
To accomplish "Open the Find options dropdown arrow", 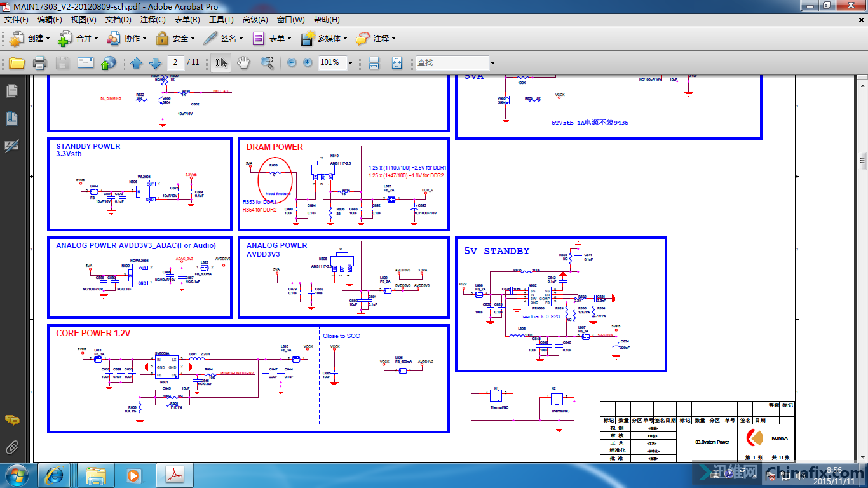I will 492,63.
